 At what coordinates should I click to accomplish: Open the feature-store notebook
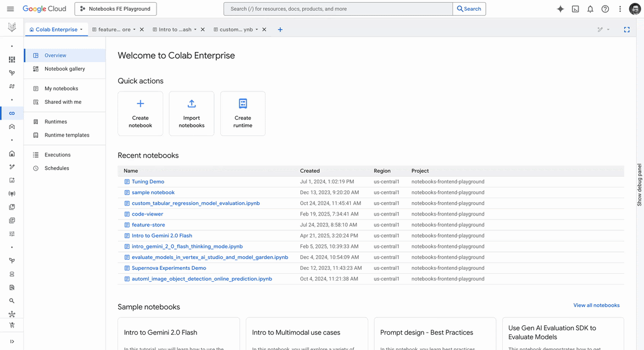pos(148,225)
